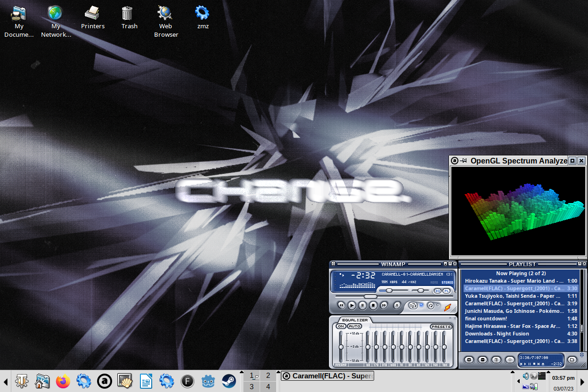Launch Web Browser from the desktop
588x392 pixels.
166,21
